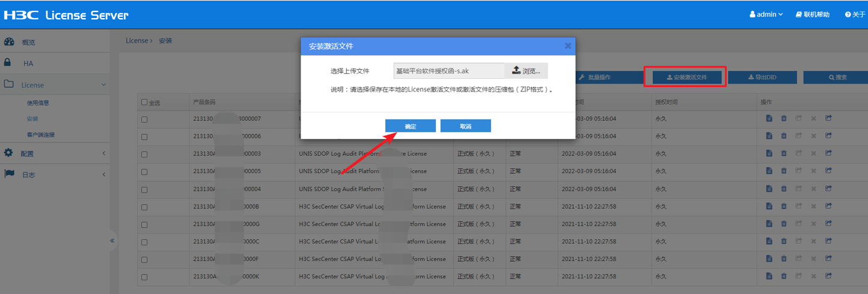868x294 pixels.
Task: Tick checkbox of row ending 000004
Action: click(144, 189)
